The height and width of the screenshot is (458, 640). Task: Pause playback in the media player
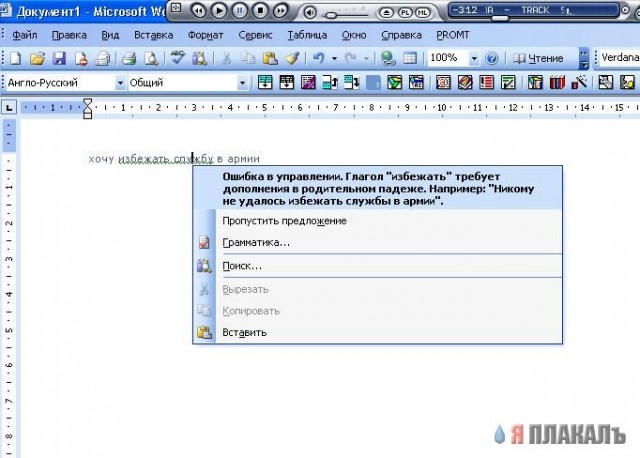click(240, 11)
